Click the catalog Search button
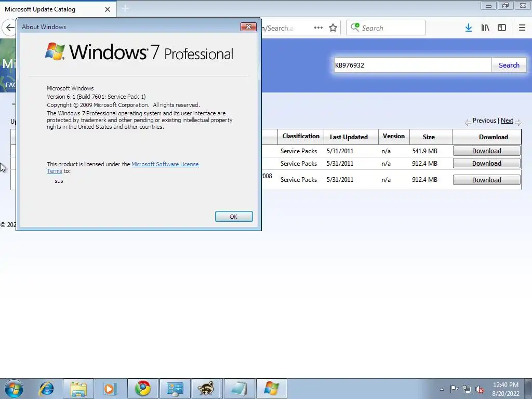 tap(509, 65)
